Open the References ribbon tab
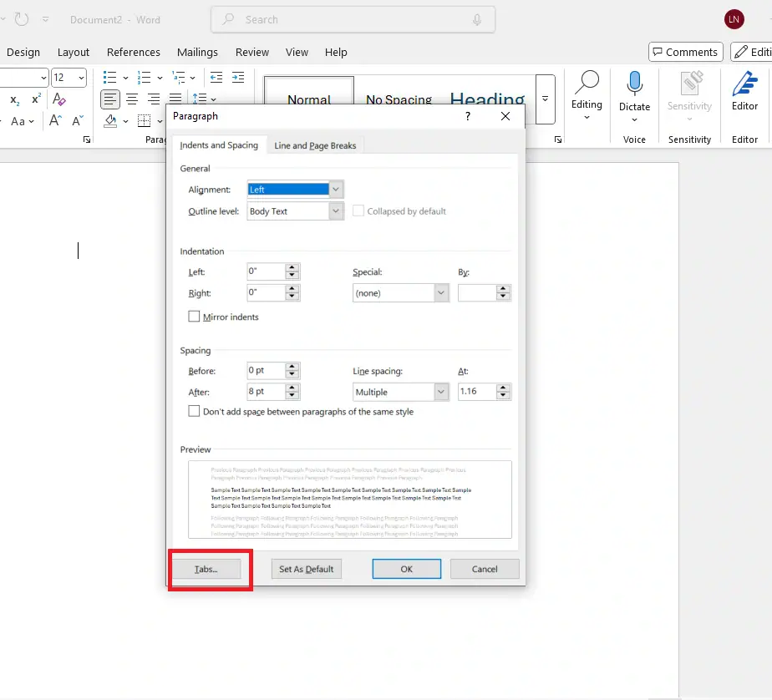This screenshot has height=700, width=772. tap(133, 52)
